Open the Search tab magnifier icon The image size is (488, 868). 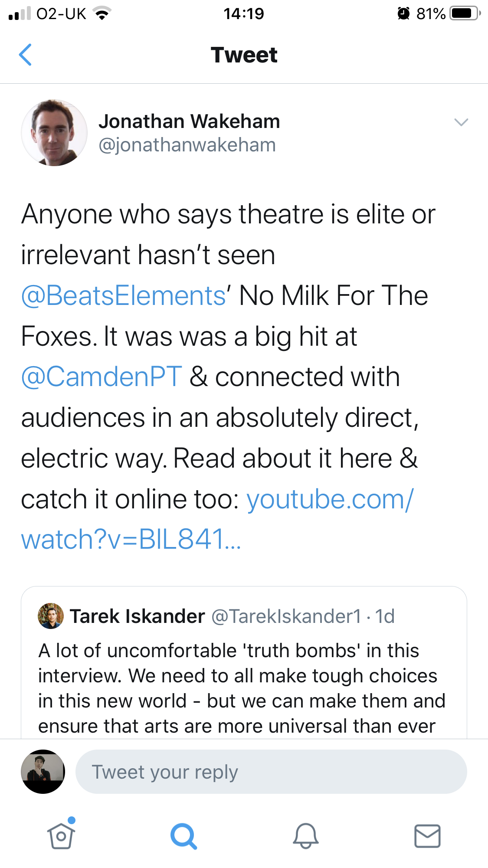click(183, 835)
